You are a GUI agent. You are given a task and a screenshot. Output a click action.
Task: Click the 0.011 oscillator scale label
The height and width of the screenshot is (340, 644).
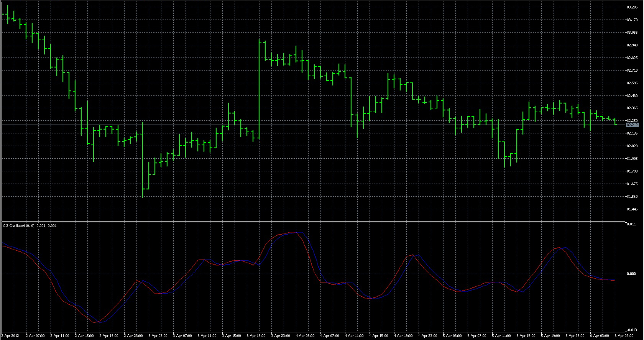pyautogui.click(x=631, y=224)
